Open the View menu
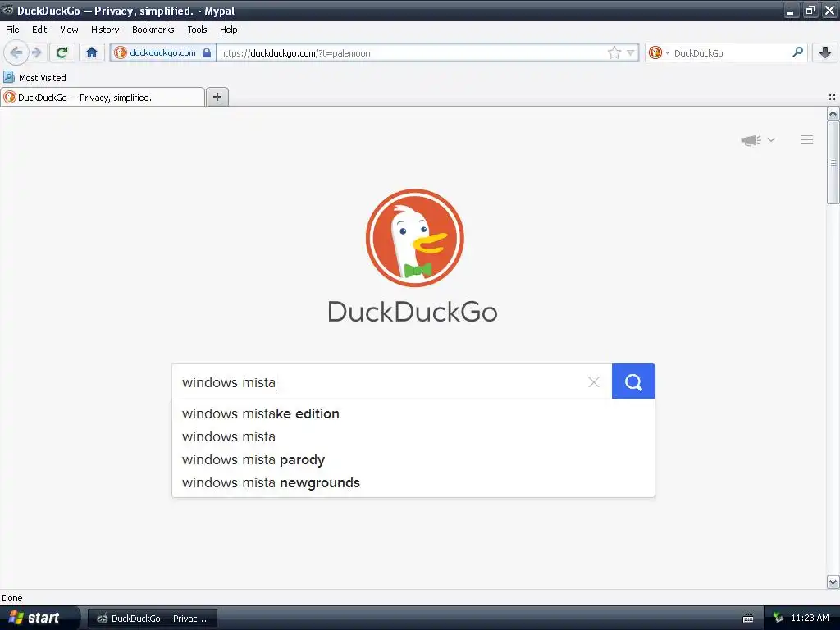The width and height of the screenshot is (840, 630). (69, 30)
